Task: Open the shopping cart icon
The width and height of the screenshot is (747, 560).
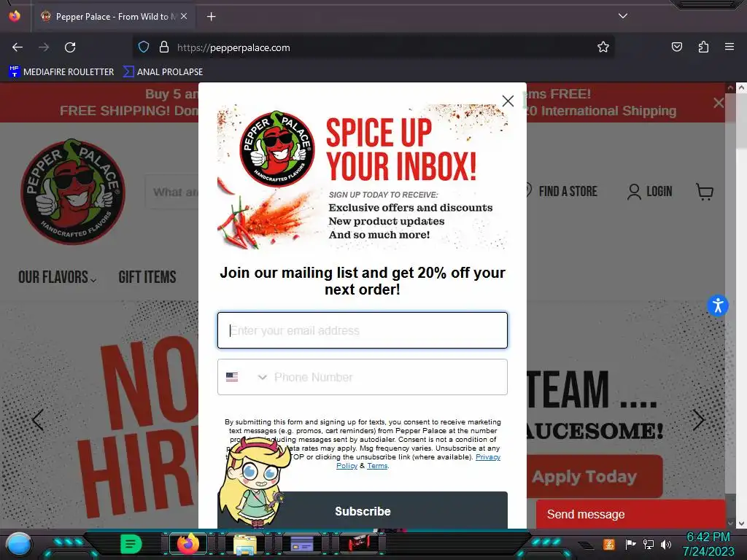Action: [705, 192]
